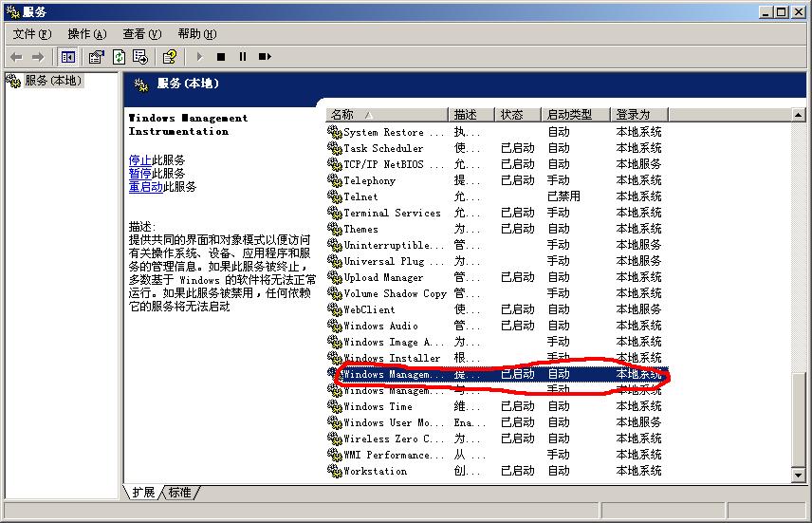Open the 操作(A) menu
Image resolution: width=812 pixels, height=523 pixels.
(x=87, y=34)
